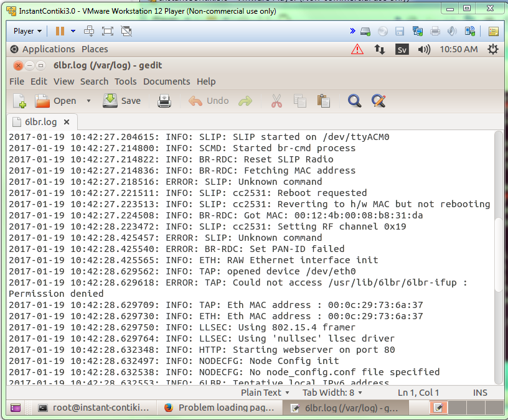The image size is (508, 420).
Task: Click the VMware sound card icon
Action: 452,31
